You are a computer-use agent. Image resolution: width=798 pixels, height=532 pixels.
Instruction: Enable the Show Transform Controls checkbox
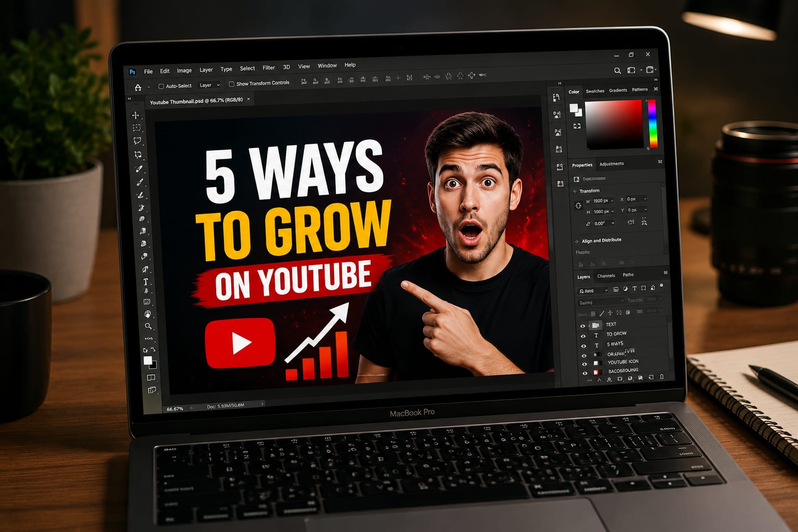pyautogui.click(x=232, y=84)
